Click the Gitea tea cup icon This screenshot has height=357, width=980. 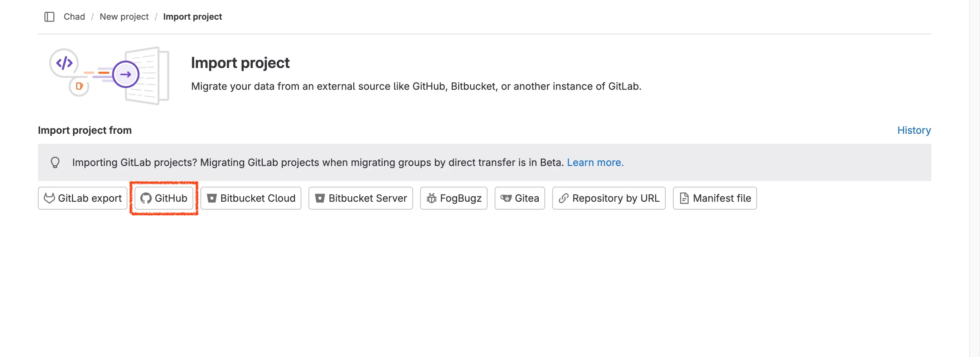point(506,198)
